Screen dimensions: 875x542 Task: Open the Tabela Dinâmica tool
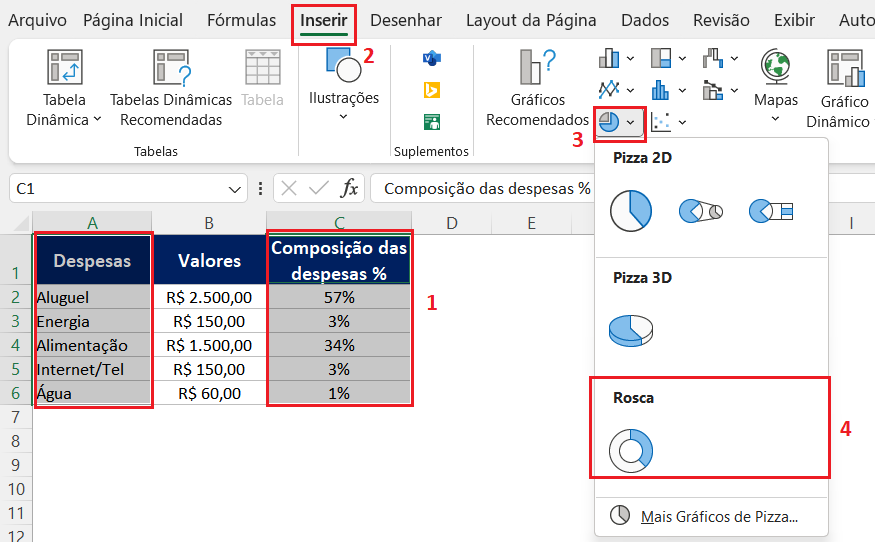(x=64, y=67)
